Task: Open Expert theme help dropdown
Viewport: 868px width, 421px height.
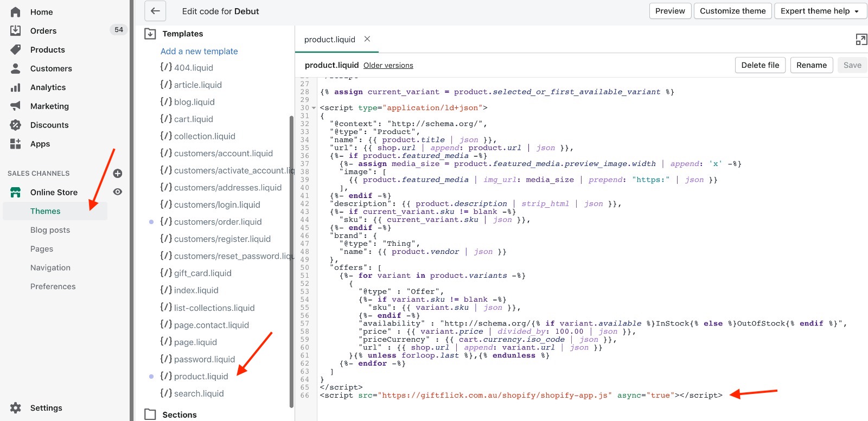Action: click(820, 11)
